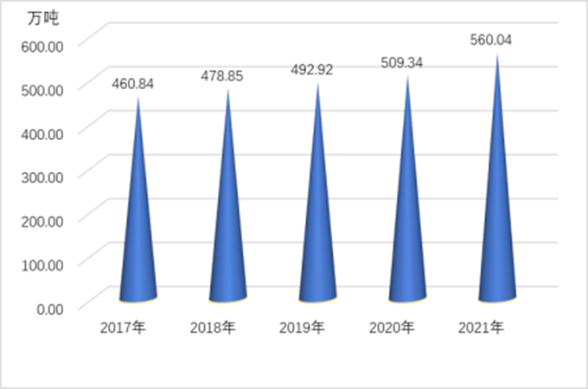
Task: Select the 2019年 x-axis label
Action: tap(302, 328)
